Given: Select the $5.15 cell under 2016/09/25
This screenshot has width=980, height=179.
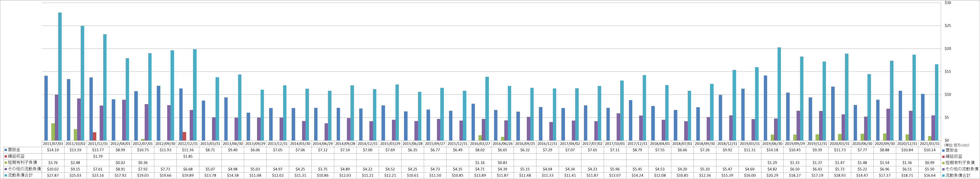Looking at the screenshot, I should tap(525, 169).
